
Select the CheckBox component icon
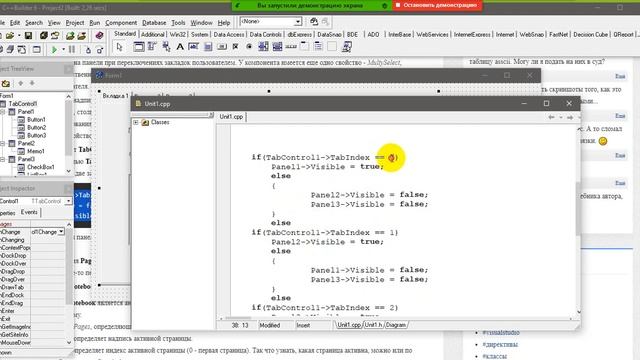pos(236,47)
